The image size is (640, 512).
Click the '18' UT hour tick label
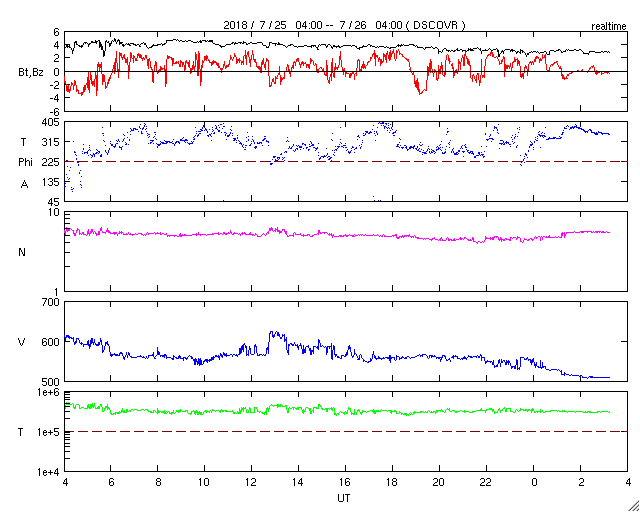pyautogui.click(x=392, y=483)
